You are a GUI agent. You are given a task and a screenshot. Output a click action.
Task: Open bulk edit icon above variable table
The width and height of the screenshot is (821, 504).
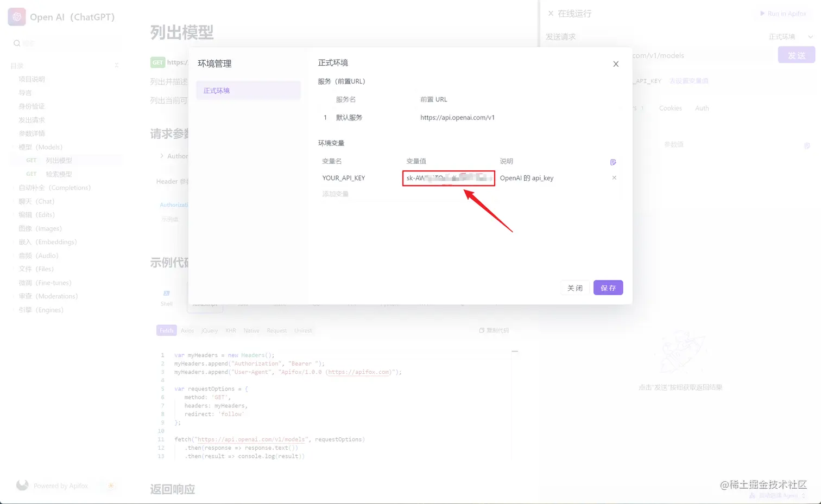pyautogui.click(x=613, y=162)
